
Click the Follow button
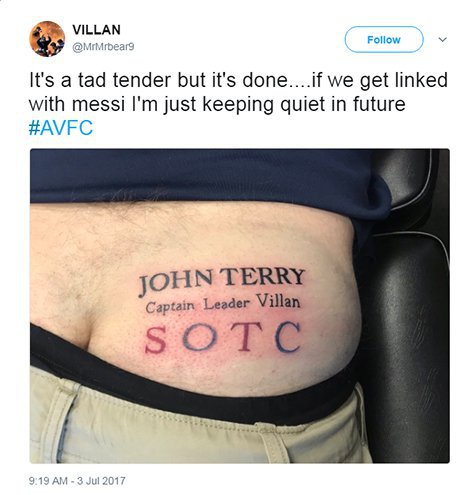point(384,40)
